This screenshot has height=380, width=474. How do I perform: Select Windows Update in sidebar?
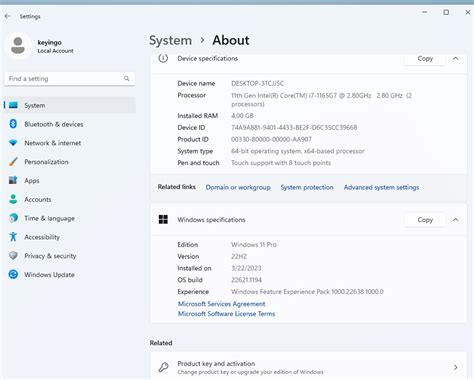(x=70, y=274)
